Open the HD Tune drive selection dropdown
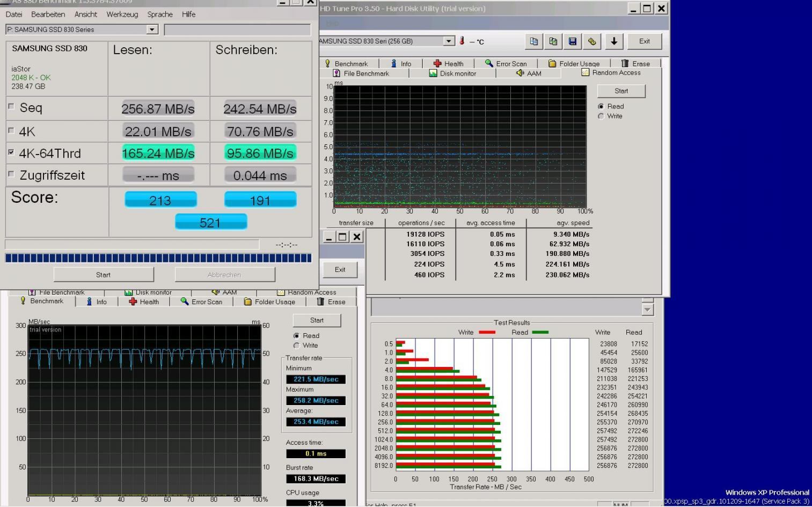The height and width of the screenshot is (507, 812). click(x=449, y=41)
